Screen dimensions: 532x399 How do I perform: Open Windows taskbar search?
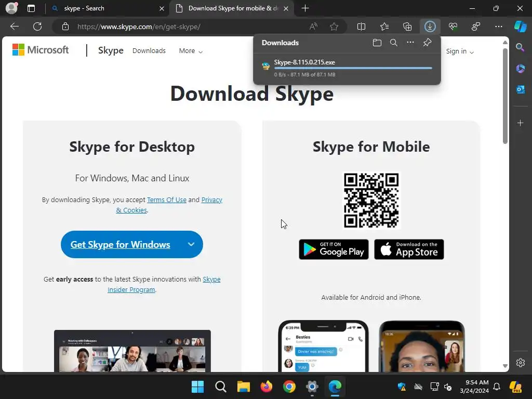pyautogui.click(x=220, y=387)
